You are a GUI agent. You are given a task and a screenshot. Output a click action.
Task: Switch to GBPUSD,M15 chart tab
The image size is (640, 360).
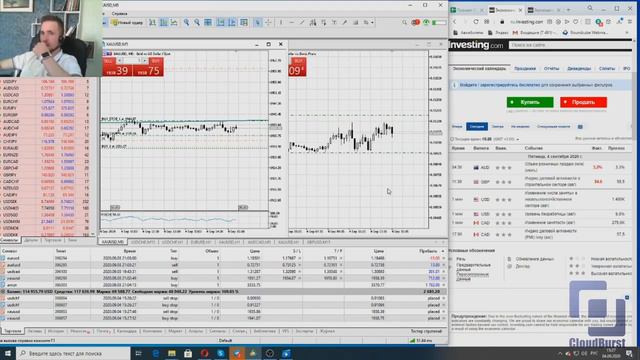(318, 242)
